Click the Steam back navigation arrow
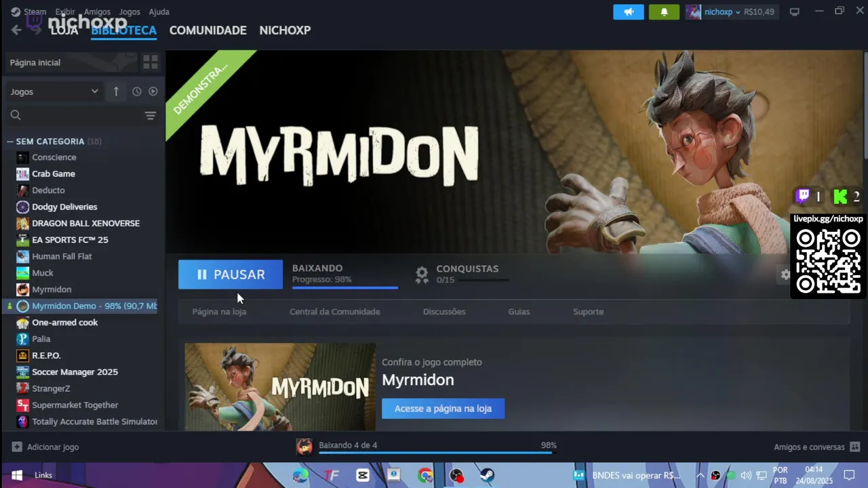Screen dimensions: 868x488 tap(16, 30)
